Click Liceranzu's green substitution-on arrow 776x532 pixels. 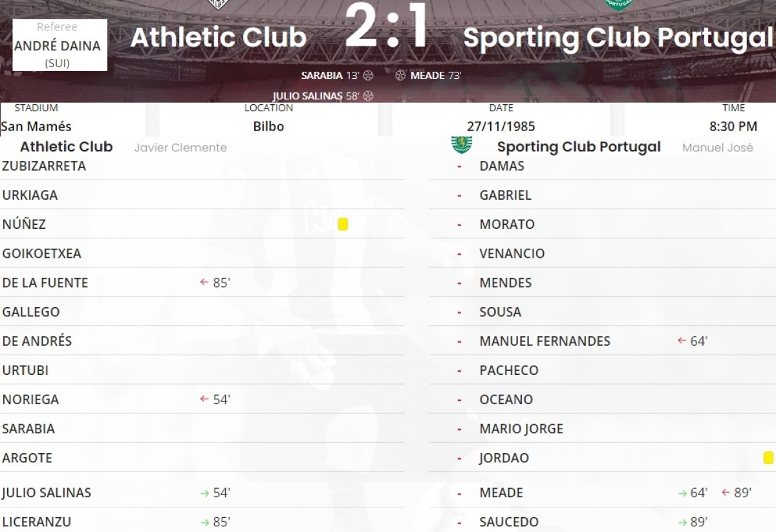point(204,522)
